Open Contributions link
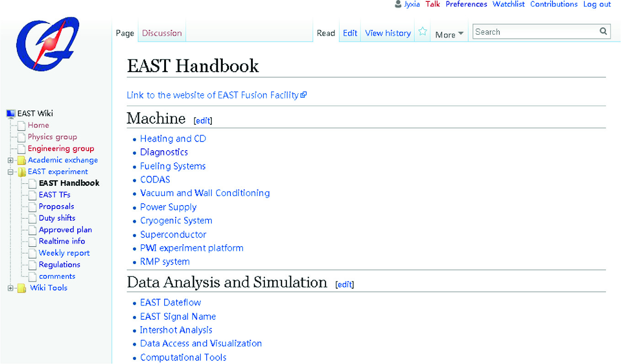 click(554, 4)
